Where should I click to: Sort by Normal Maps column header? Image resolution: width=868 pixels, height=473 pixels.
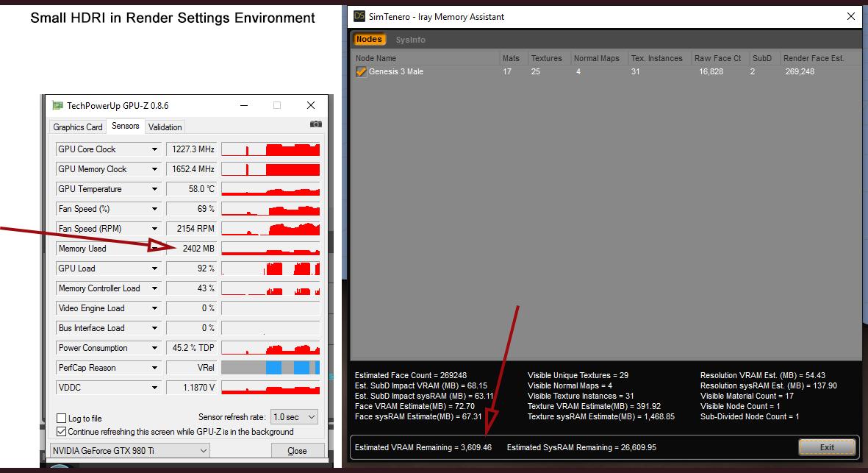click(598, 58)
